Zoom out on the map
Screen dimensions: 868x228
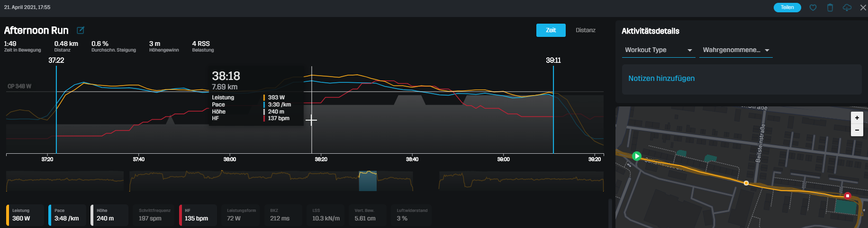click(x=857, y=130)
